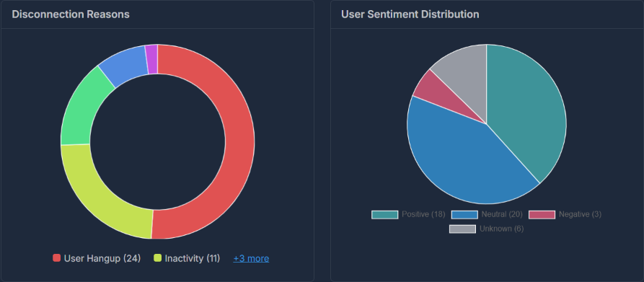Screen dimensions: 644x282
Task: Select the small purple donut segment
Action: 152,59
